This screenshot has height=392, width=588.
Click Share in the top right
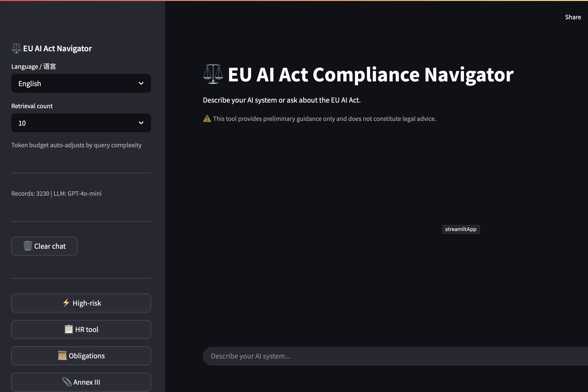[x=573, y=17]
